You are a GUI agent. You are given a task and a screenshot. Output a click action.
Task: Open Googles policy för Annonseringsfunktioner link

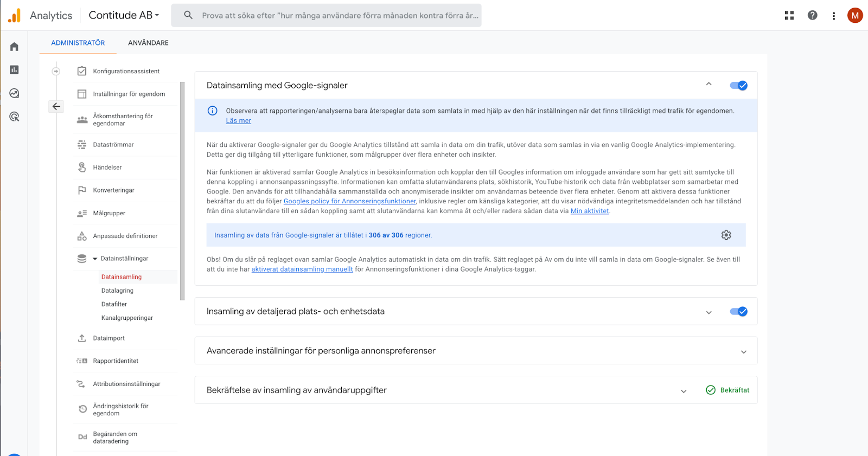click(350, 201)
